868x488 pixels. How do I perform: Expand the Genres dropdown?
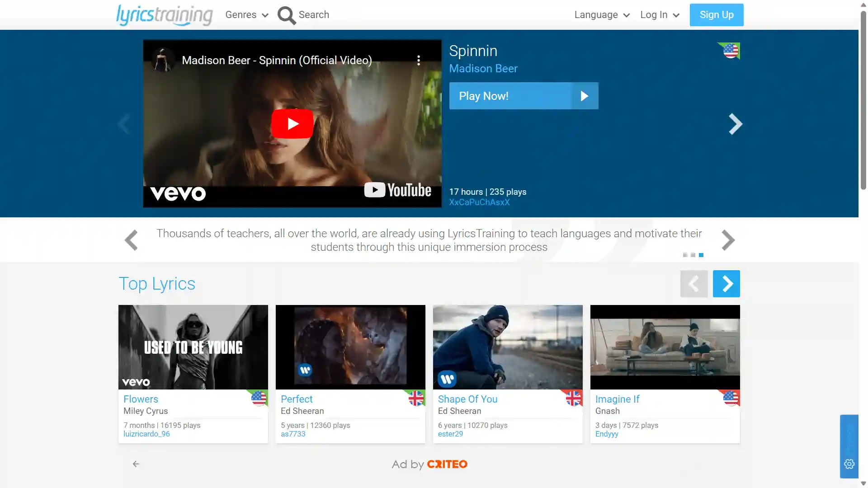pyautogui.click(x=247, y=15)
